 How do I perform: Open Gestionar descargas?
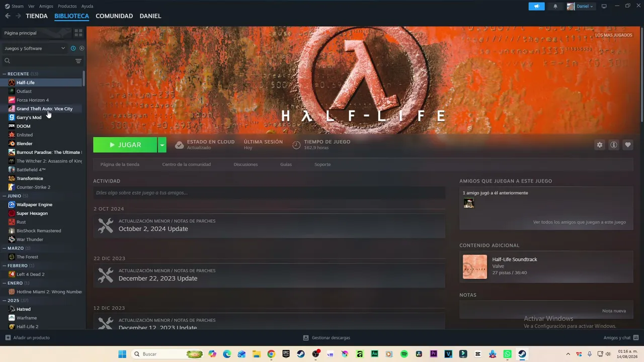pos(327,338)
